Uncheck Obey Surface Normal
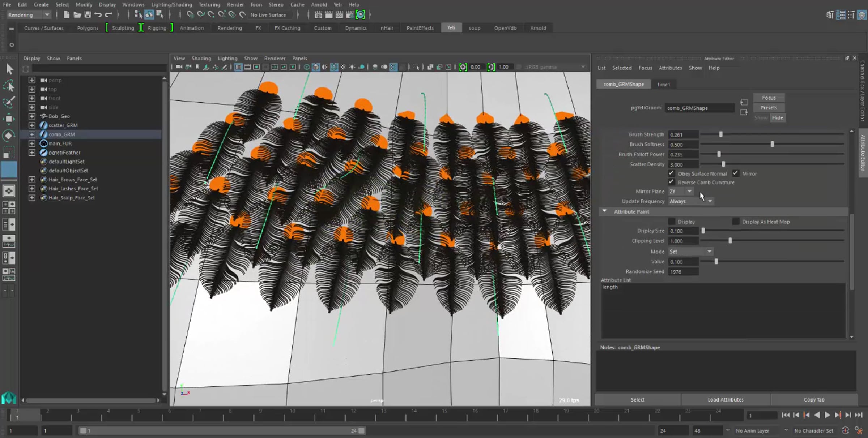 pos(671,173)
